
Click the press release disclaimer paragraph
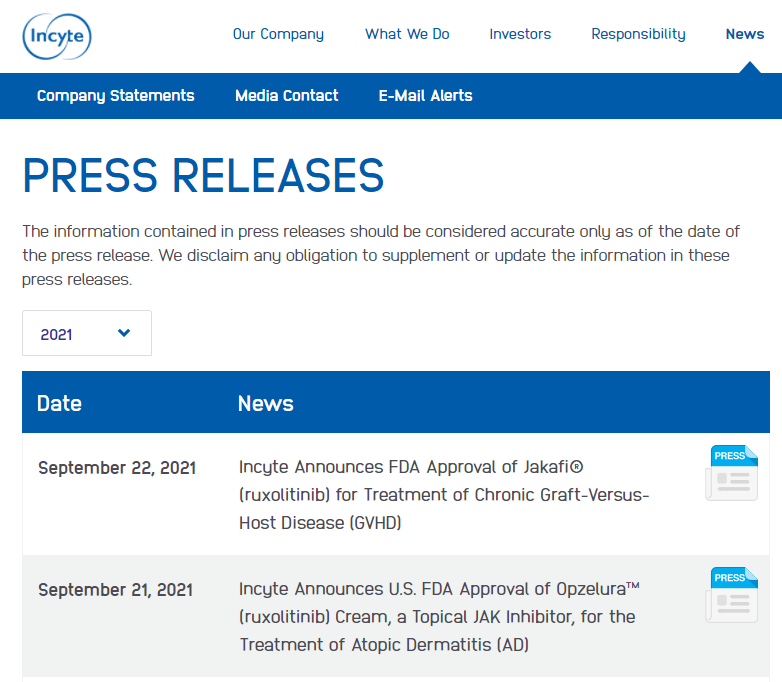coord(381,255)
